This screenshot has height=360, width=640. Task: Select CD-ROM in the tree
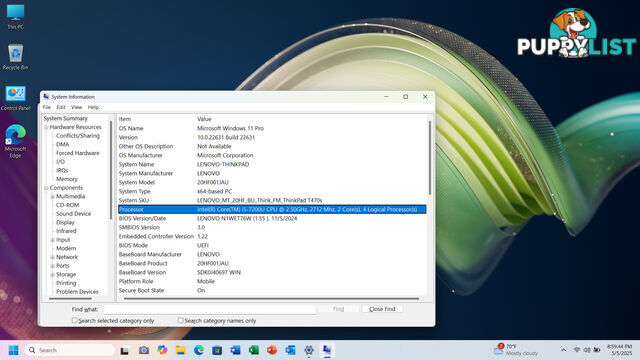[x=67, y=205]
